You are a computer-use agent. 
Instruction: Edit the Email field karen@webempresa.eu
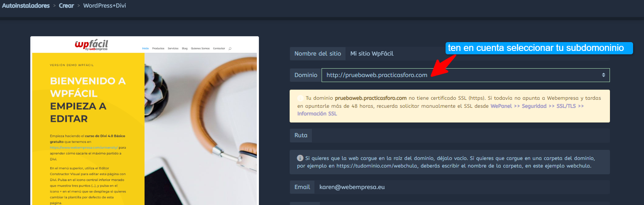[462, 187]
